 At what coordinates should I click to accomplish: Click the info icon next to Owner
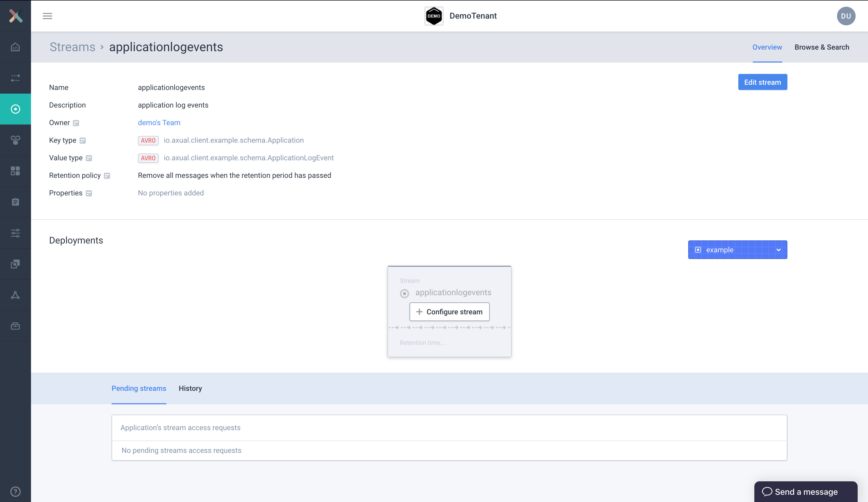coord(76,123)
